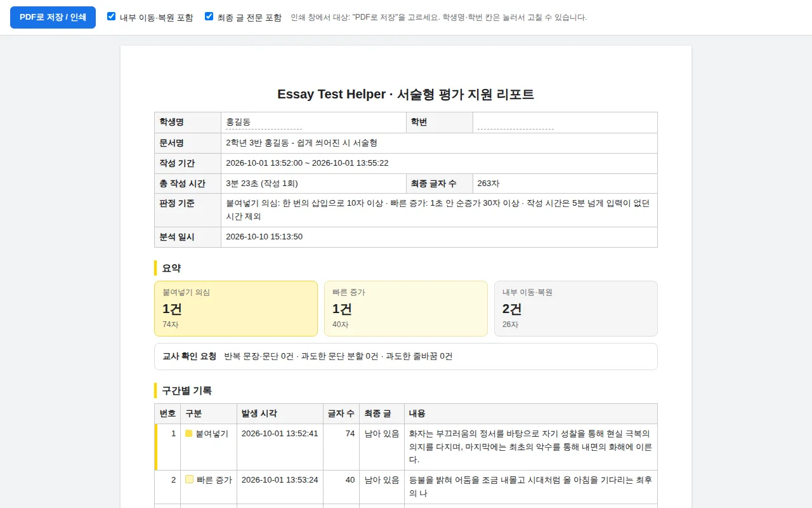Select the 빠른 증가 1건 summary card
This screenshot has width=812, height=508.
pyautogui.click(x=406, y=309)
